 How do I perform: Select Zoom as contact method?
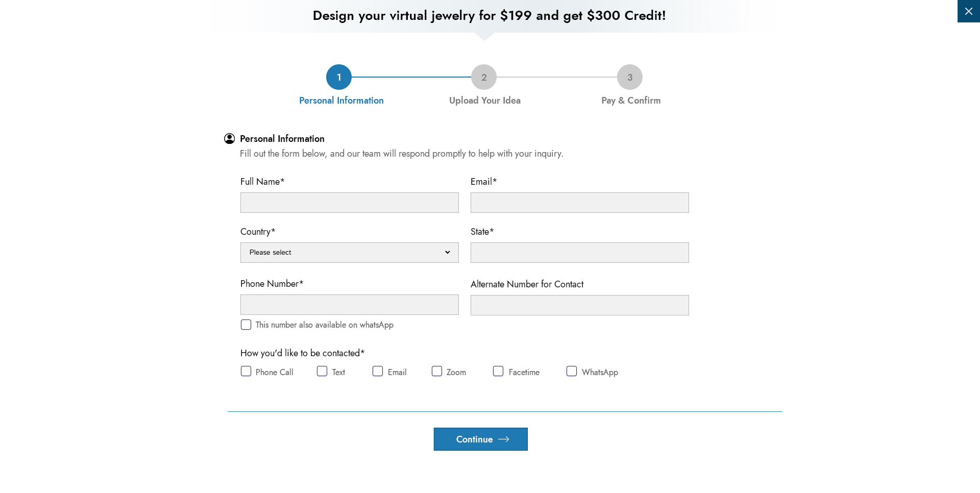point(437,372)
